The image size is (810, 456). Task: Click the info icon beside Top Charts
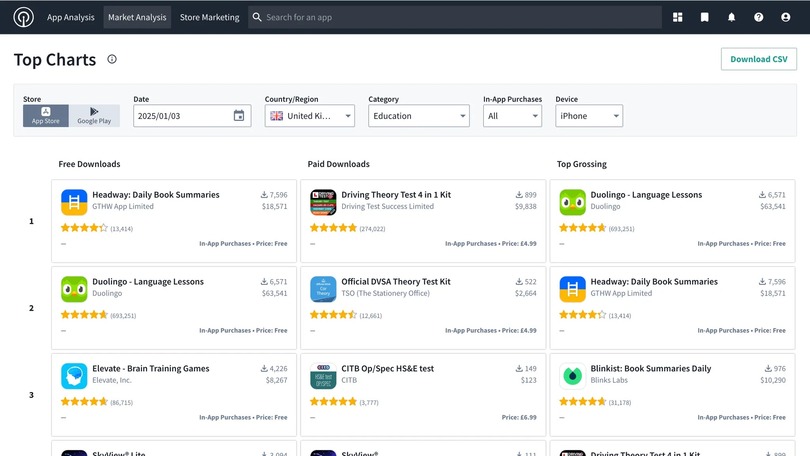pyautogui.click(x=112, y=59)
